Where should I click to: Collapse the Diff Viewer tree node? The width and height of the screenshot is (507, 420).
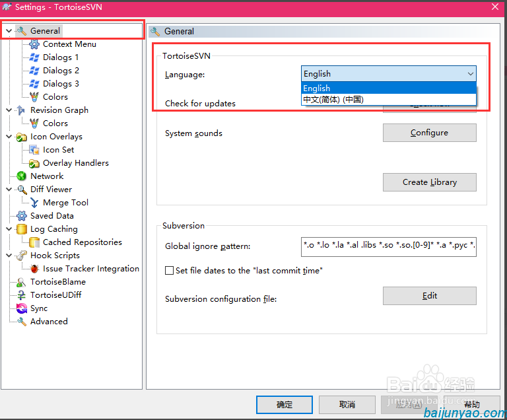click(9, 190)
